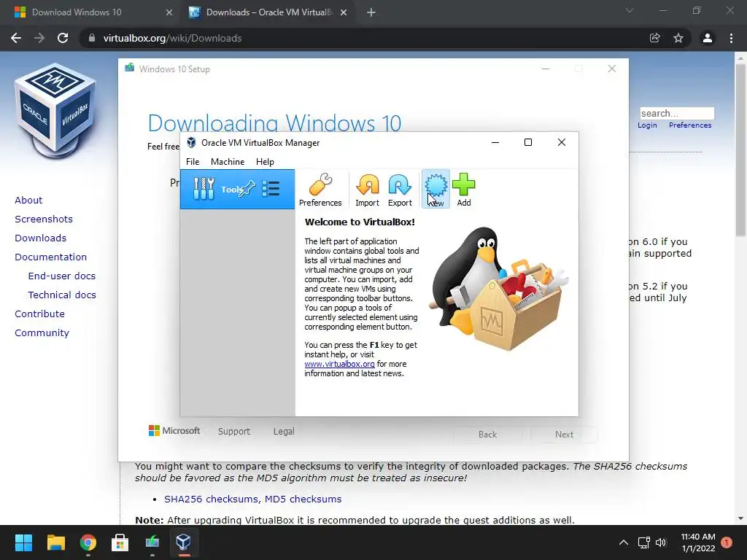The height and width of the screenshot is (560, 747).
Task: Open End-user docs link
Action: click(x=62, y=276)
